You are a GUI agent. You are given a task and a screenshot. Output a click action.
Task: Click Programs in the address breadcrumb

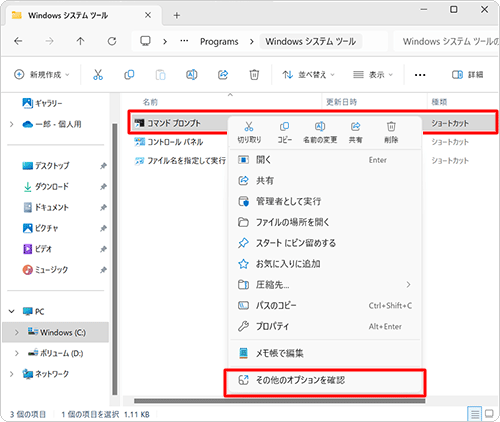(219, 41)
